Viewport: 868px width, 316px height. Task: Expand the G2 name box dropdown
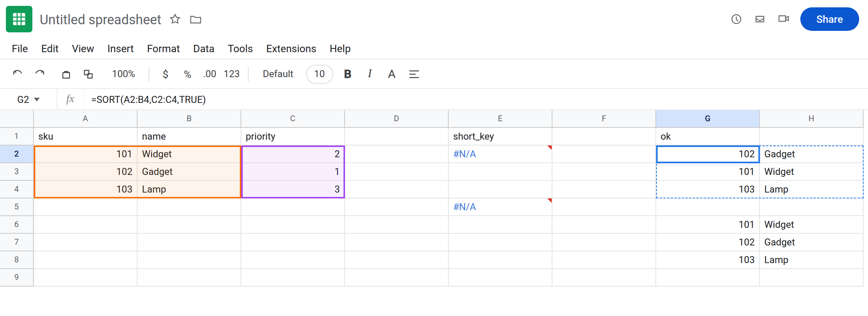pyautogui.click(x=37, y=100)
